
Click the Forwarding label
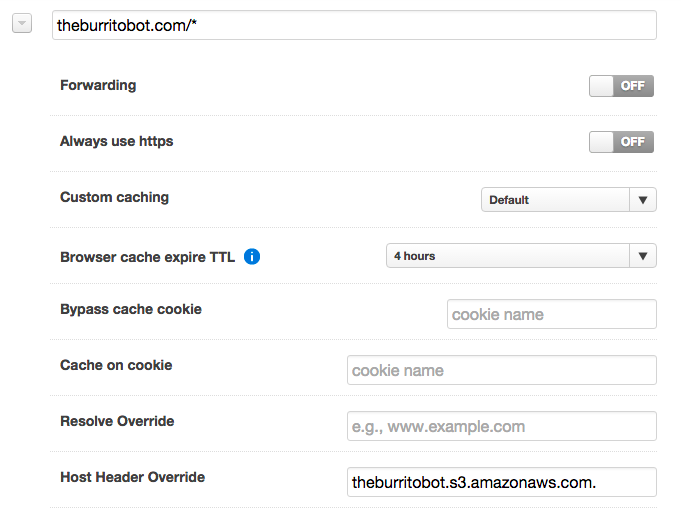tap(98, 86)
